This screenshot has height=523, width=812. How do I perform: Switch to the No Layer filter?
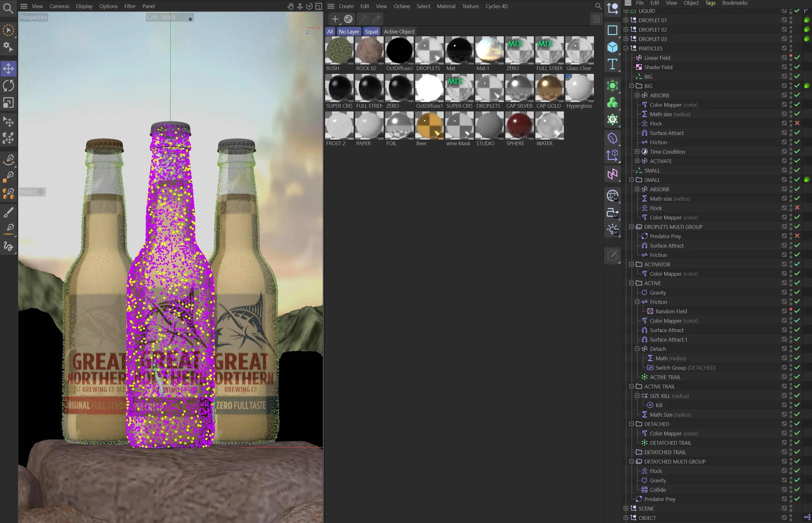(349, 32)
